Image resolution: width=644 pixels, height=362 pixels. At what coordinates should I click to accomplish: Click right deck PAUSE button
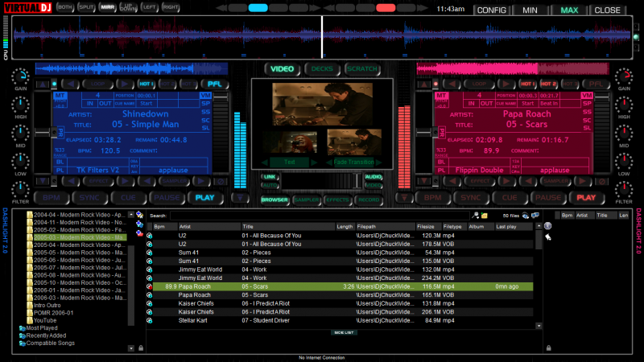point(548,198)
